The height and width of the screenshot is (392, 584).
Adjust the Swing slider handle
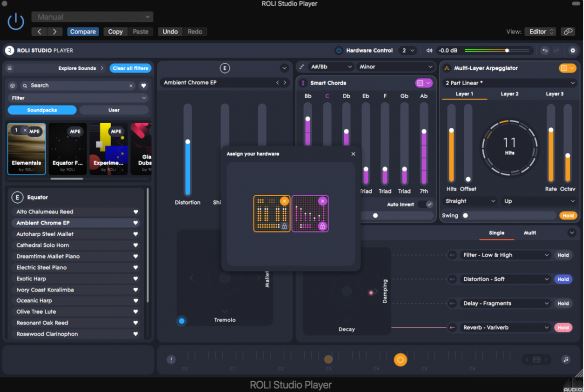click(465, 215)
